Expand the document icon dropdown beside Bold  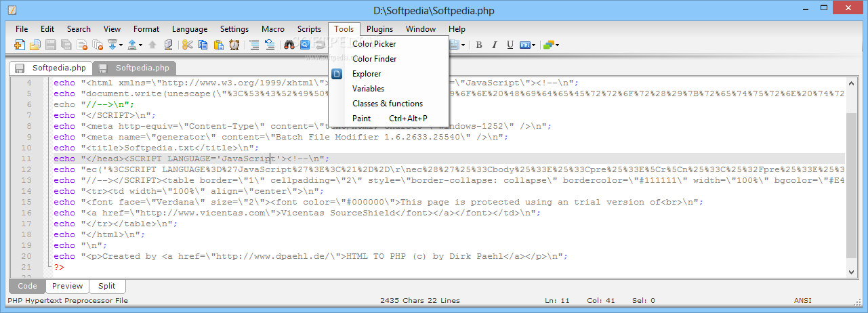tap(463, 45)
